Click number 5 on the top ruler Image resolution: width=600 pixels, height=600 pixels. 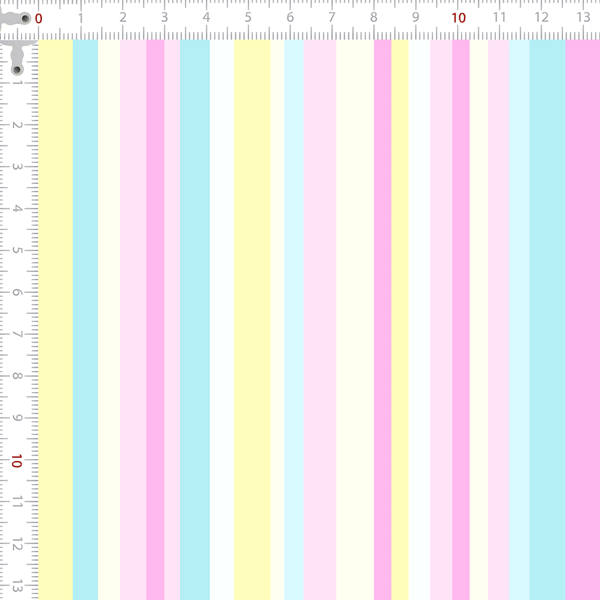click(248, 18)
